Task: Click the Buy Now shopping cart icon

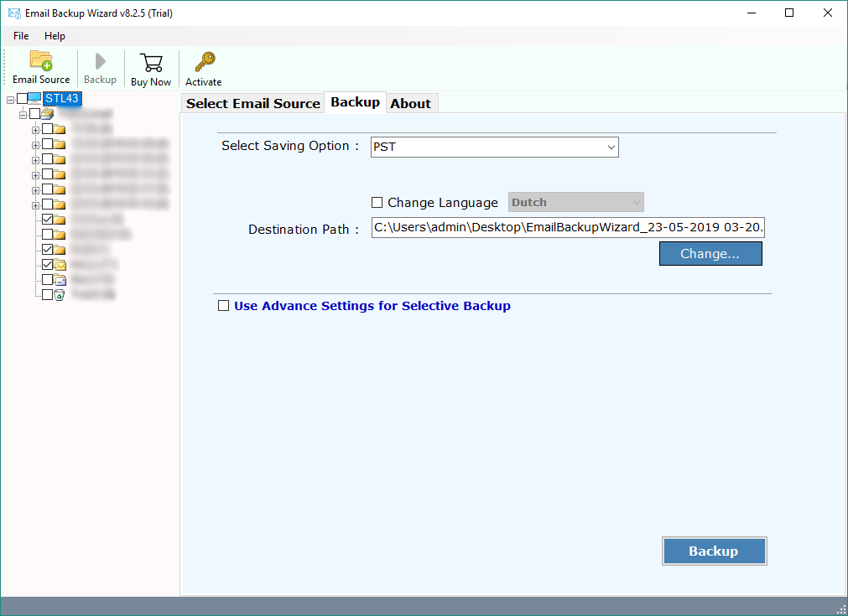Action: (x=151, y=63)
